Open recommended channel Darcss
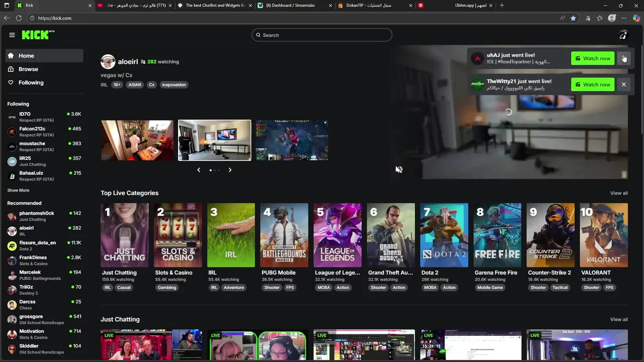 click(44, 305)
